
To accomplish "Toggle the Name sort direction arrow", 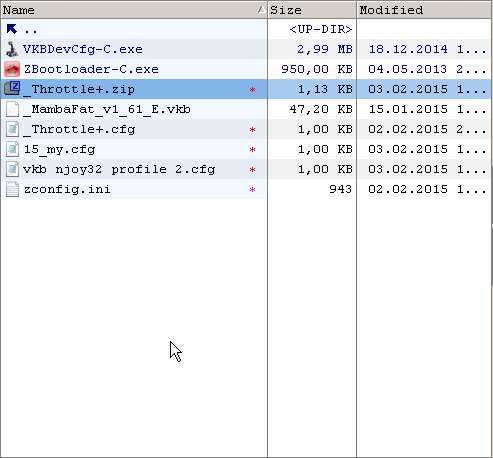I will click(x=262, y=10).
